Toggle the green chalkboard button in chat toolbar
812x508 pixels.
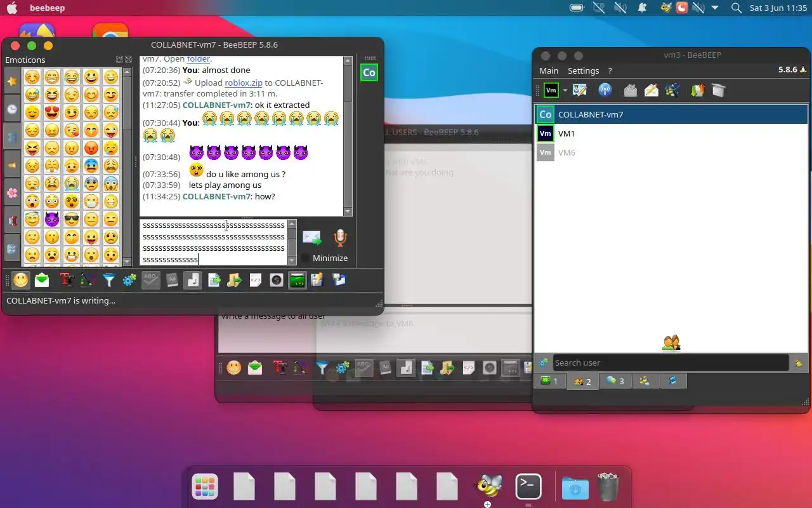coord(297,280)
